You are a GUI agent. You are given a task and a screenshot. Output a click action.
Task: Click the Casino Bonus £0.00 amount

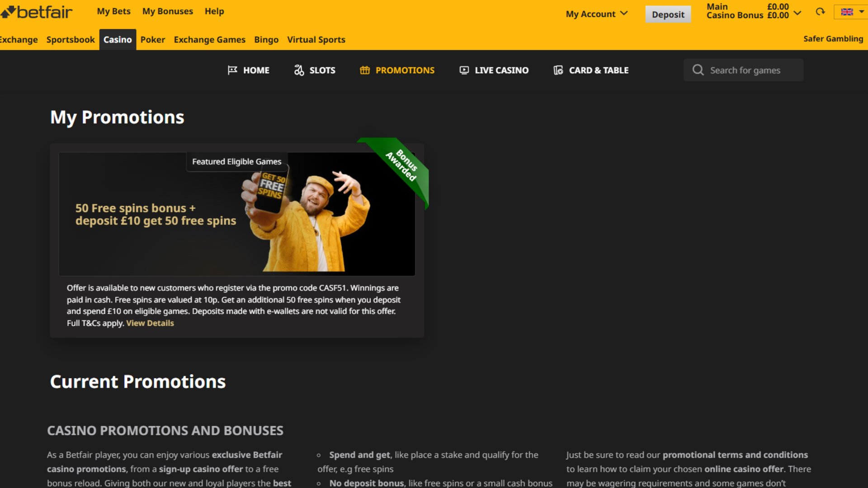coord(778,15)
